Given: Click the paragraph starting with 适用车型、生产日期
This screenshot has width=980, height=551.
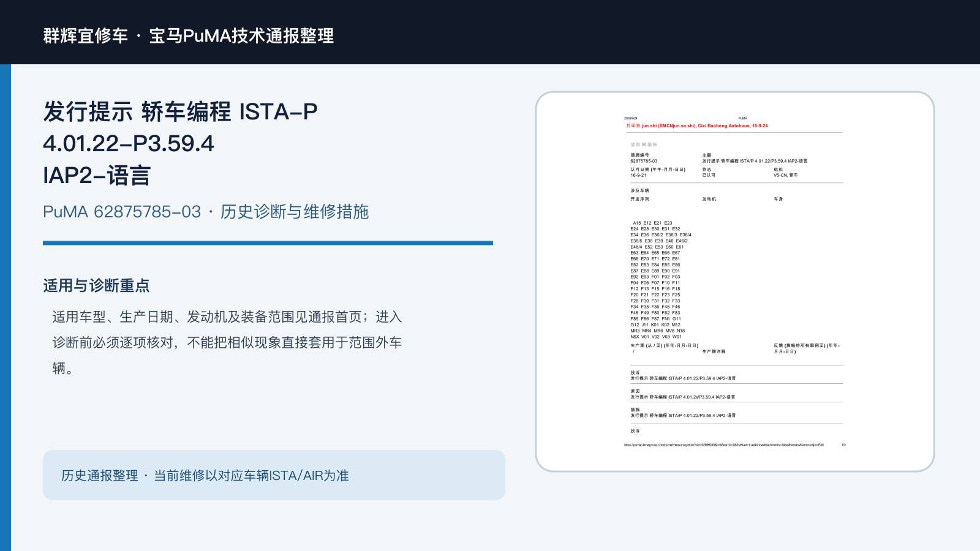Looking at the screenshot, I should click(227, 342).
